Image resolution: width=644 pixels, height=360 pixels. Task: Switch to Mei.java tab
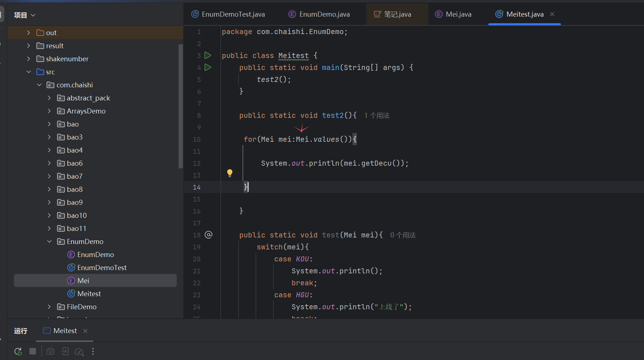(453, 14)
